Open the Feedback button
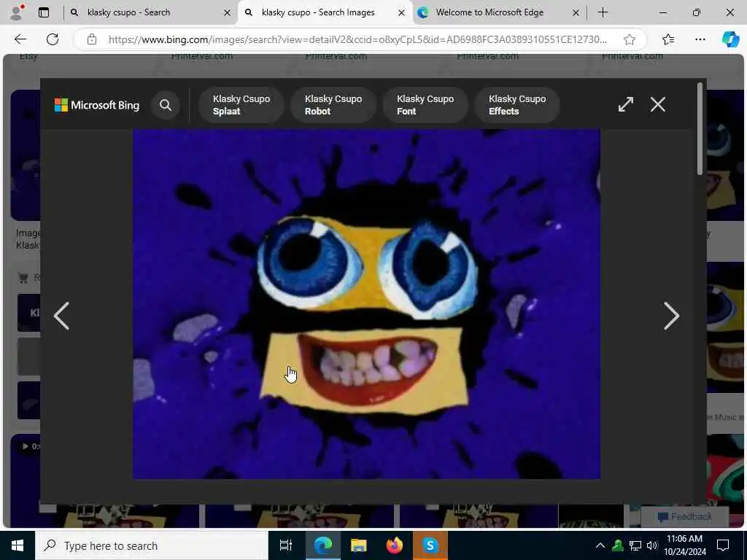Screen dimensions: 747x560 684,517
